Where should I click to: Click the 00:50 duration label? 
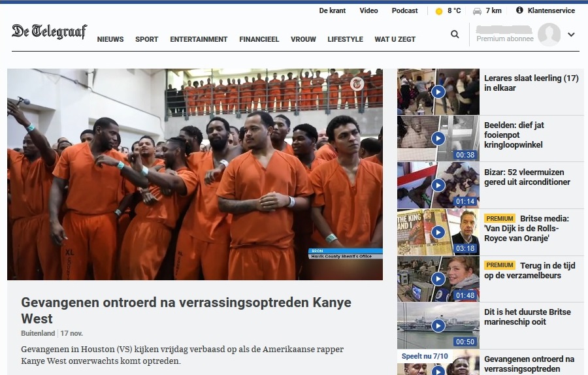pos(465,342)
